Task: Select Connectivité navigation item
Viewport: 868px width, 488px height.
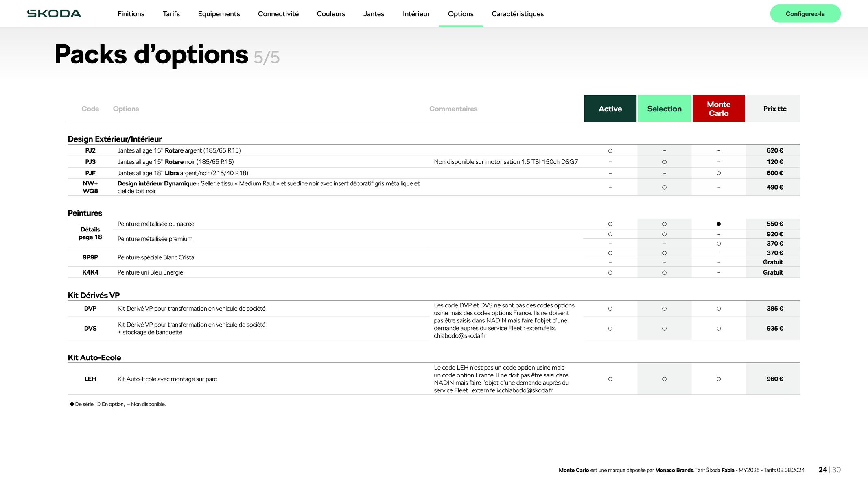Action: click(x=278, y=13)
